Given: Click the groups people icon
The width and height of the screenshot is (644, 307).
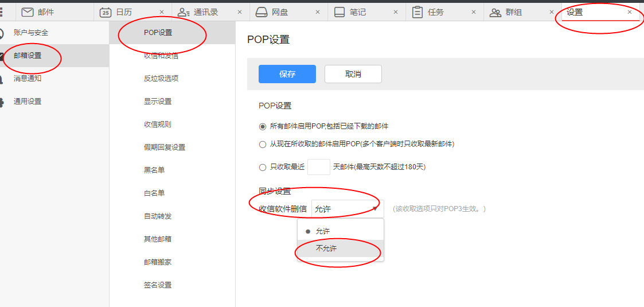Looking at the screenshot, I should coord(495,12).
